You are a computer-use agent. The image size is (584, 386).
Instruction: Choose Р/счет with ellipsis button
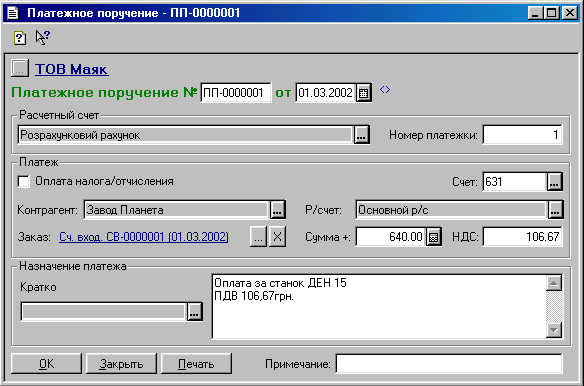tap(555, 210)
